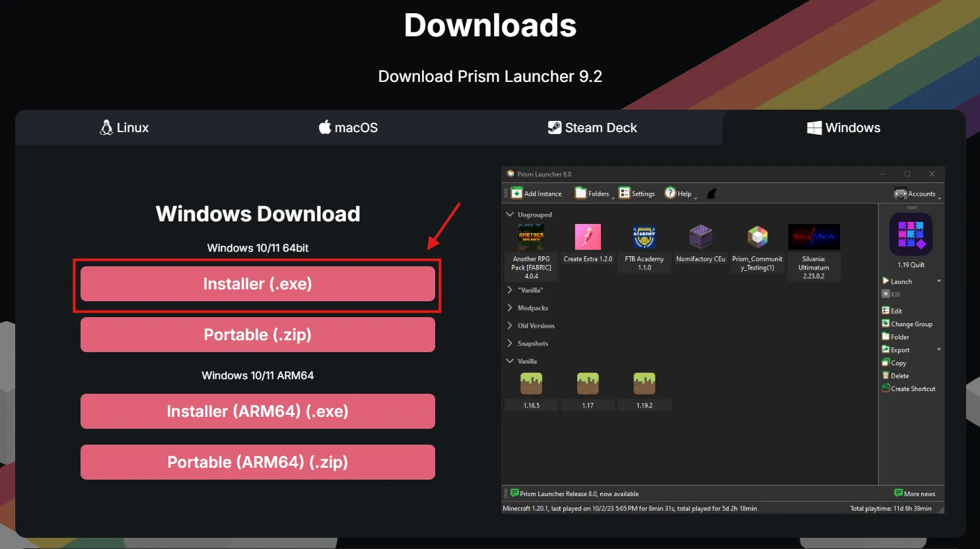The width and height of the screenshot is (980, 549).
Task: Click the black cat icon in the toolbar
Action: coord(712,194)
